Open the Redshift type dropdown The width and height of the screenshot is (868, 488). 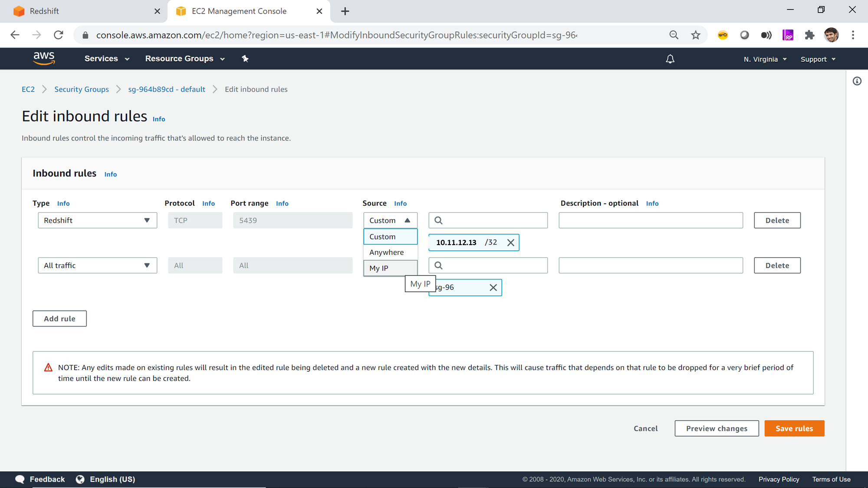pos(97,220)
